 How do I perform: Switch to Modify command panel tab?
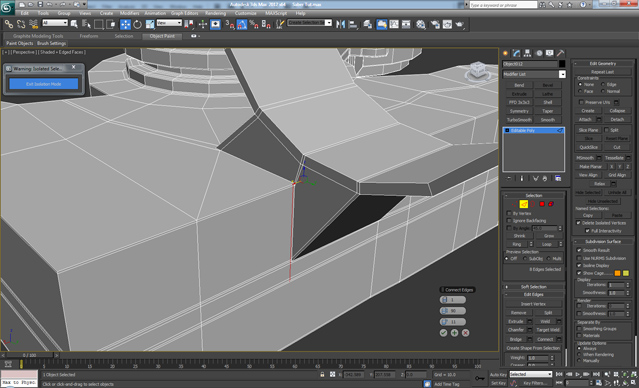click(517, 53)
